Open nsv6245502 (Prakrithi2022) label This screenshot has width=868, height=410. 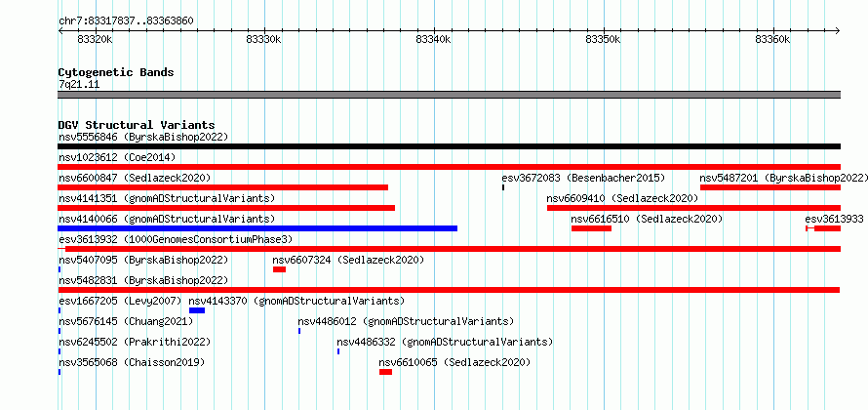coord(135,342)
